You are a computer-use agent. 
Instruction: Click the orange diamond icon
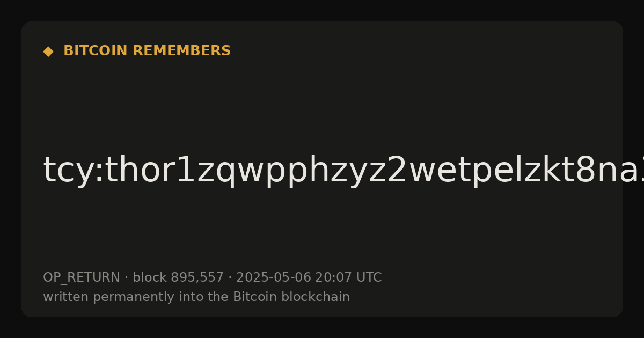48,52
